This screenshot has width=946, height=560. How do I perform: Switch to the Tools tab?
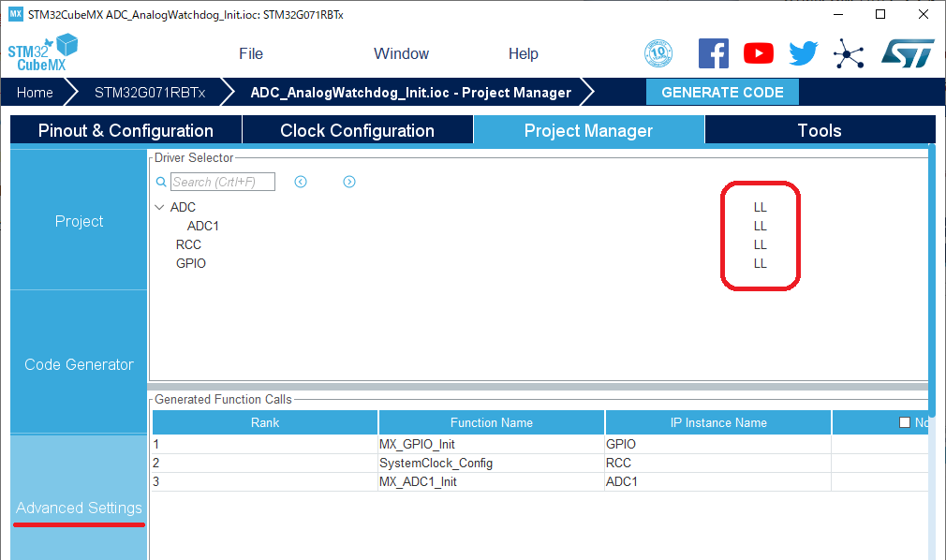tap(820, 130)
